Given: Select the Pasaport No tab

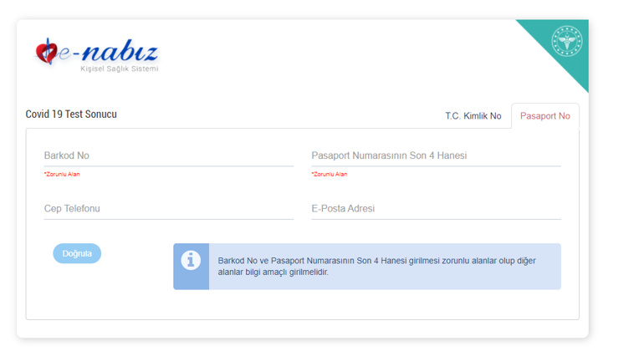Looking at the screenshot, I should click(544, 116).
